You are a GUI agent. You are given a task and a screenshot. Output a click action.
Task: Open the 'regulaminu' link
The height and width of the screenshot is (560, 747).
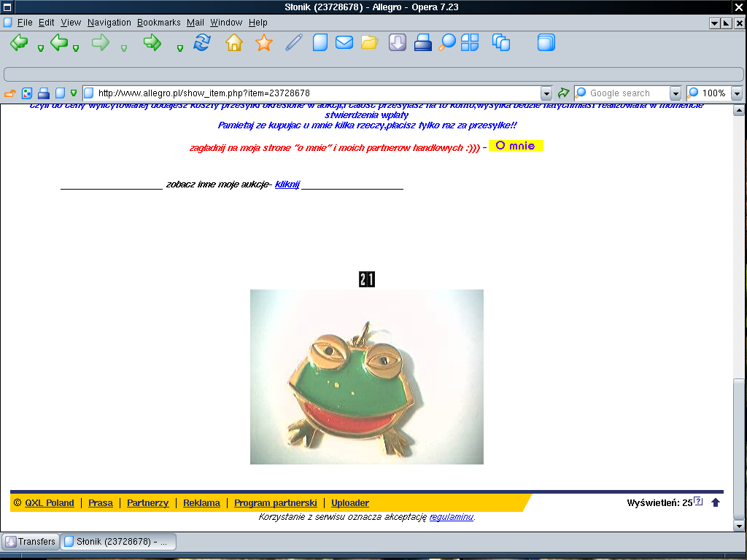point(451,517)
